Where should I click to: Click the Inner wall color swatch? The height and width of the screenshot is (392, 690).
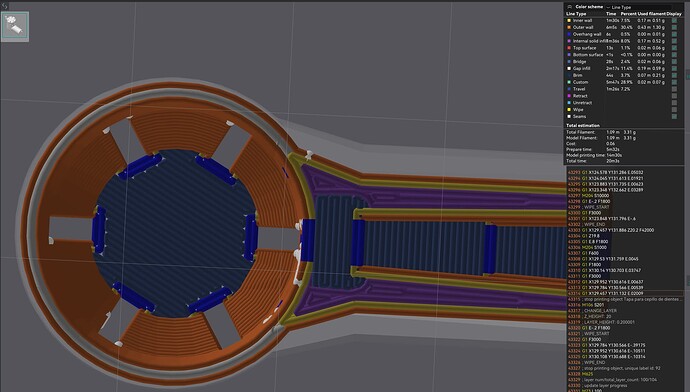569,20
